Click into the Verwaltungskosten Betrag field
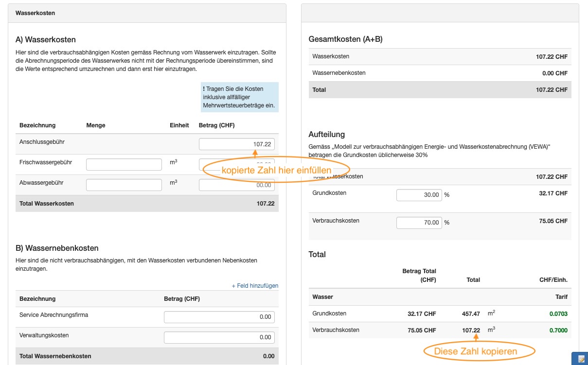The height and width of the screenshot is (365, 588). (219, 337)
